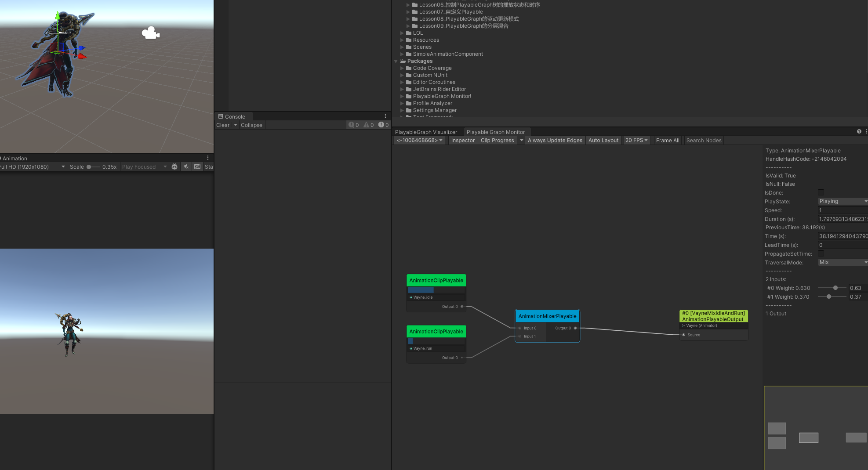Click the Frame All button

[x=667, y=141]
